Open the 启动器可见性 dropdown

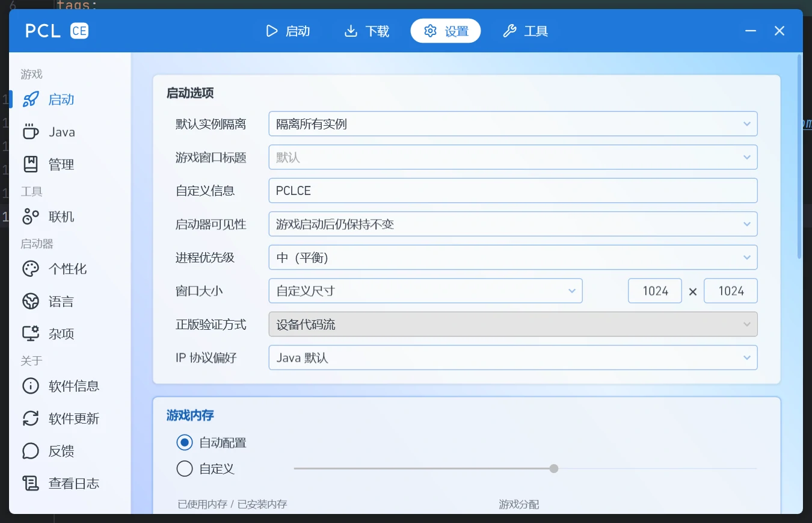pyautogui.click(x=513, y=224)
